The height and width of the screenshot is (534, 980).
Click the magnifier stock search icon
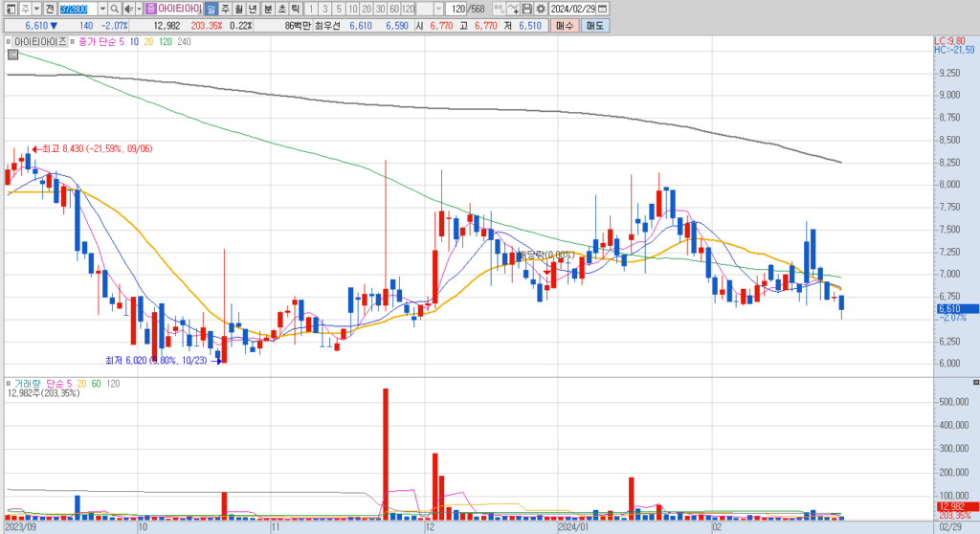coord(115,9)
